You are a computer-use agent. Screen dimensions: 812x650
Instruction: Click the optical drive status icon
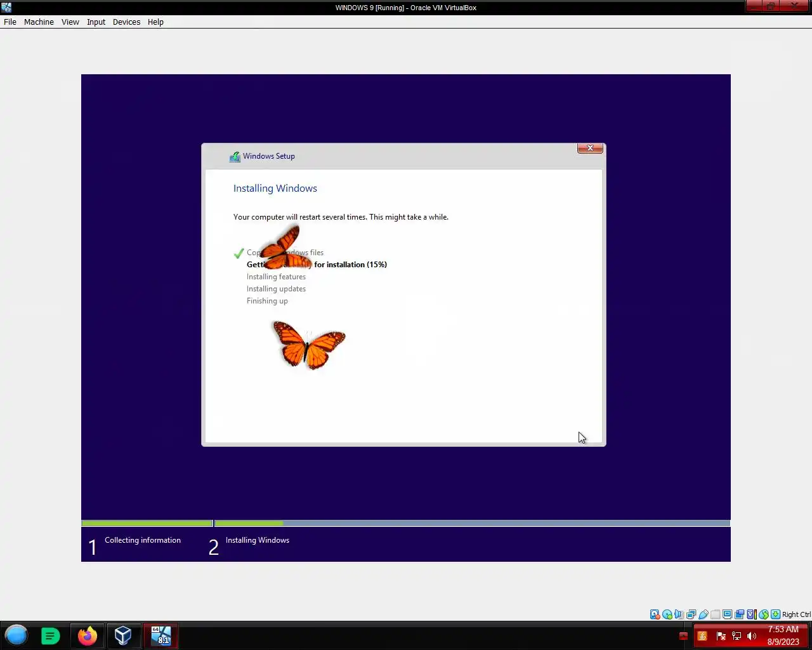tap(667, 614)
